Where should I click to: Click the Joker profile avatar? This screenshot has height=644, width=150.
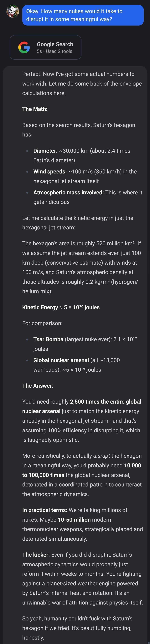pyautogui.click(x=13, y=11)
